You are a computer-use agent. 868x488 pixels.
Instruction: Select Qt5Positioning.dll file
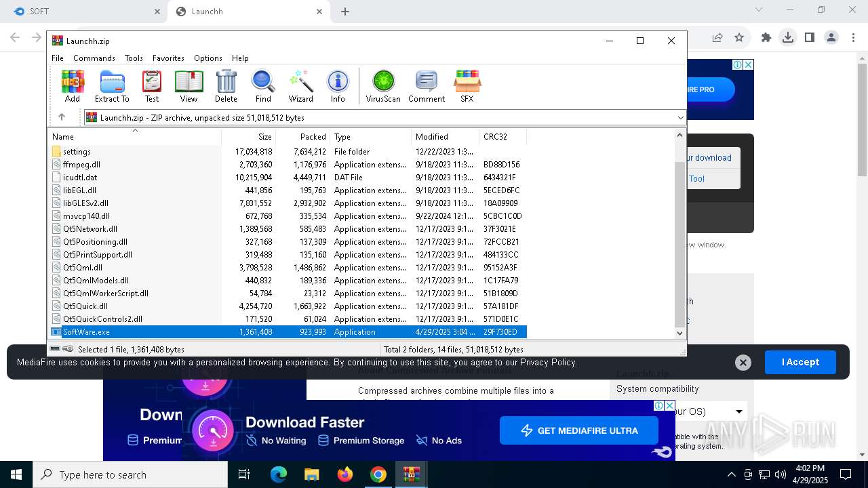(x=288, y=242)
